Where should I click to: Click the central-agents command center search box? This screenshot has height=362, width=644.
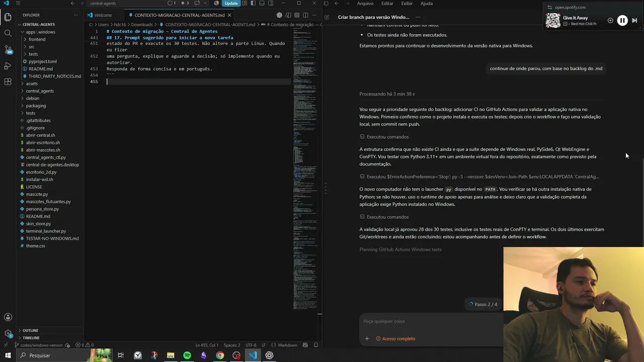(126, 3)
